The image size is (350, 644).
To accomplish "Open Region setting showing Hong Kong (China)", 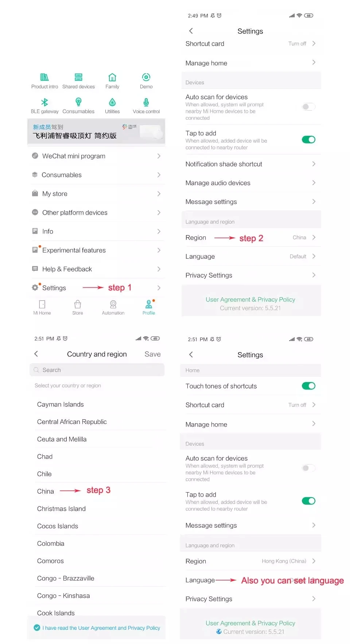I will 250,561.
